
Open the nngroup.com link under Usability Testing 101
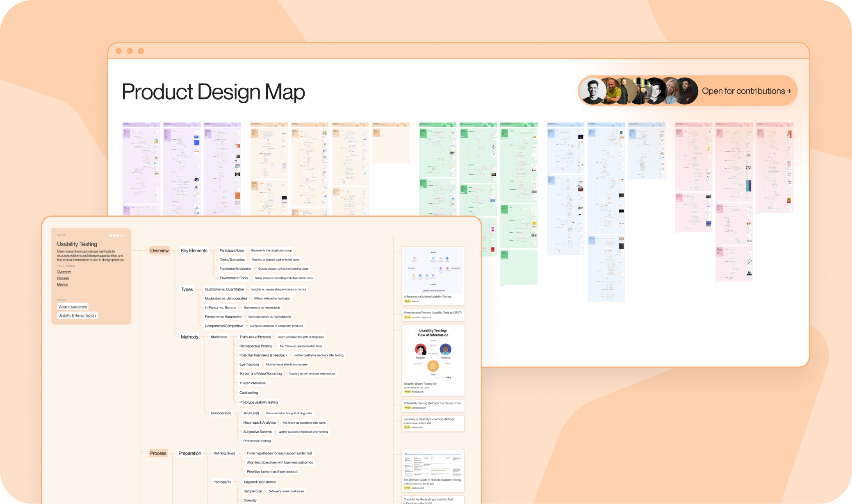418,392
